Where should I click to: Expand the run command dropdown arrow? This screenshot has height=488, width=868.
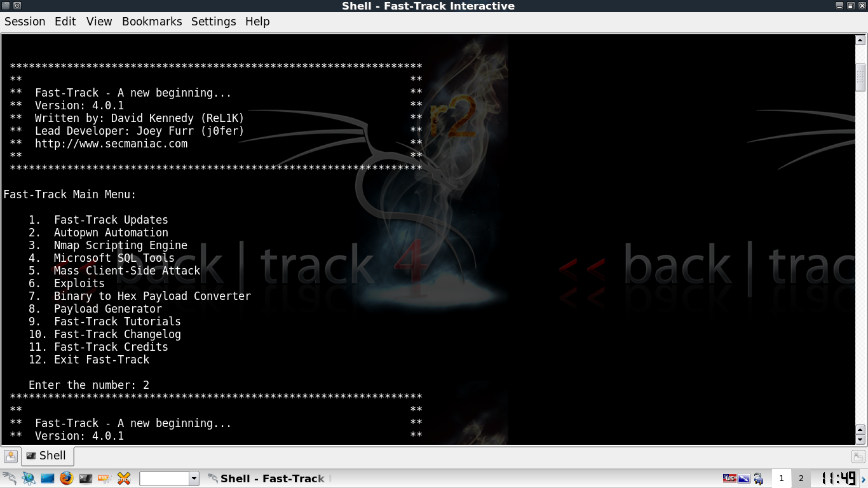click(194, 478)
